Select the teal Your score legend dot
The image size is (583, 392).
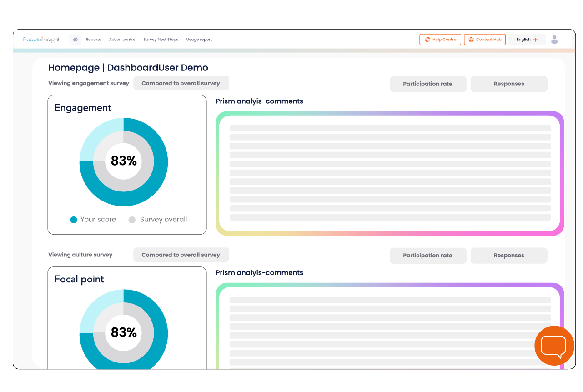click(x=74, y=220)
